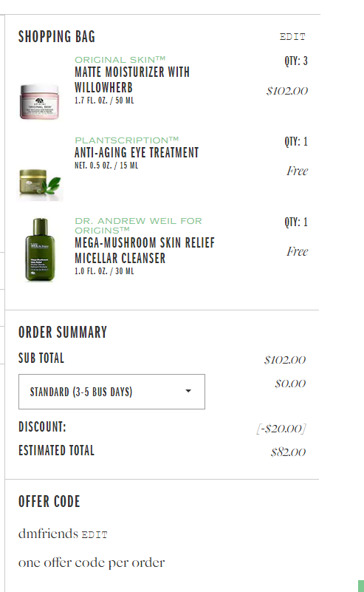
Task: Open Anti-Aging Eye Treatment product title
Action: click(x=137, y=152)
